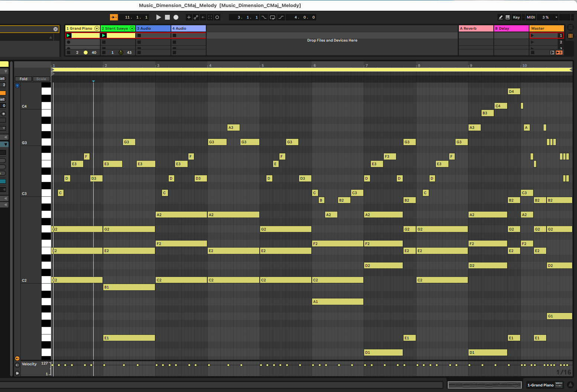
Task: Click bar 5 on the clip ruler
Action: point(262,65)
